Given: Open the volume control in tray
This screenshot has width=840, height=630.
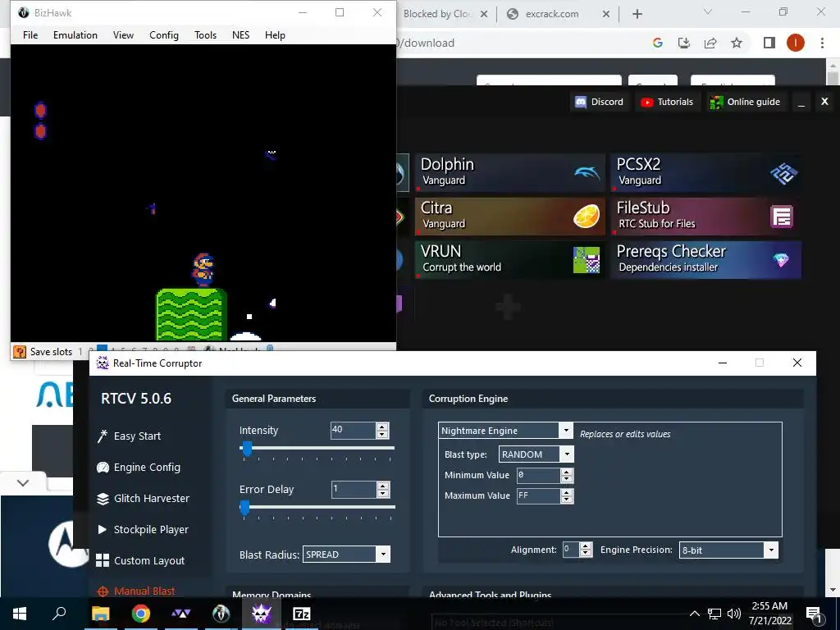Looking at the screenshot, I should [x=734, y=614].
